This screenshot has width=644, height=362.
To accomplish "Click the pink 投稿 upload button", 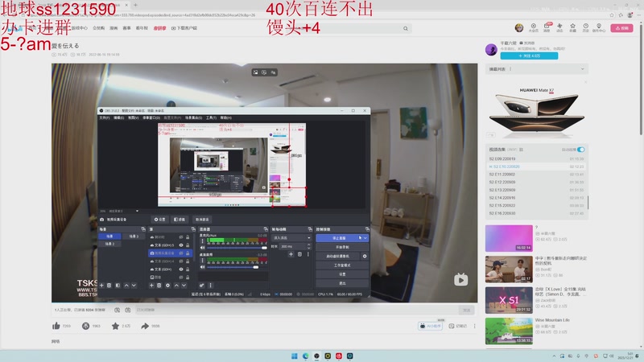I will [621, 28].
